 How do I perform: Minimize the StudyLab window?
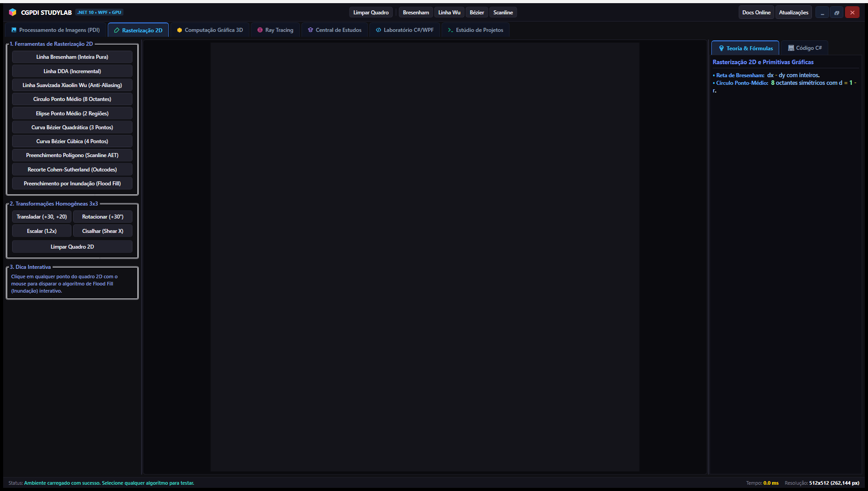(x=822, y=13)
